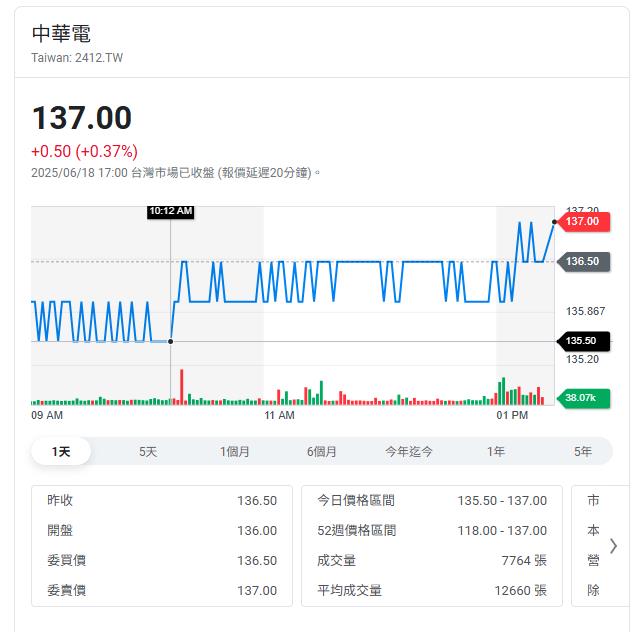Click the green 38.07k volume tag
The image size is (638, 632).
(583, 398)
